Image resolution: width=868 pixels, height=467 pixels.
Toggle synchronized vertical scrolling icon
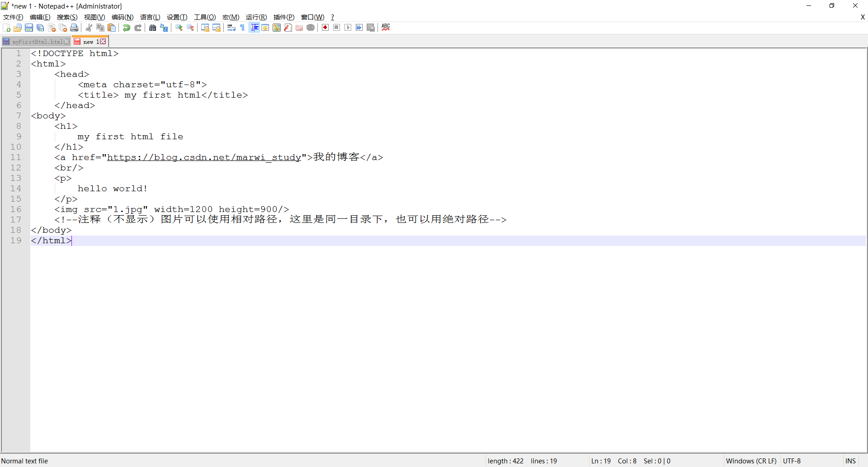(205, 28)
